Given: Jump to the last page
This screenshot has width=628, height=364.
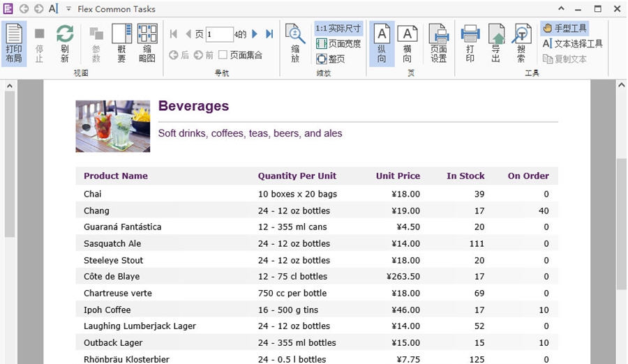Looking at the screenshot, I should [x=269, y=34].
